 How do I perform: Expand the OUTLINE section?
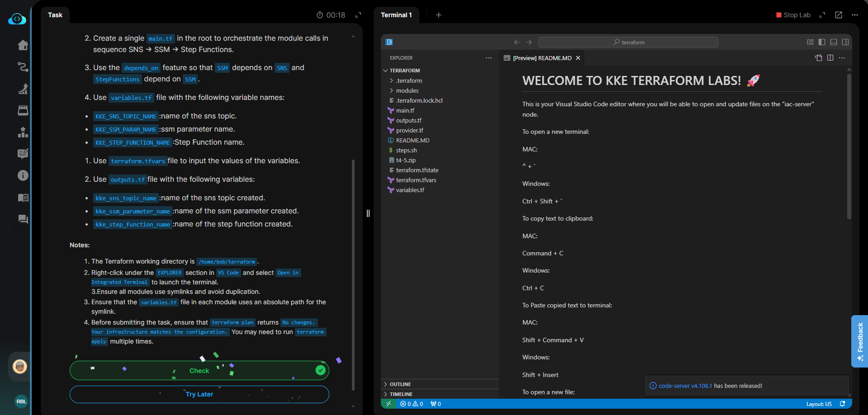[400, 384]
